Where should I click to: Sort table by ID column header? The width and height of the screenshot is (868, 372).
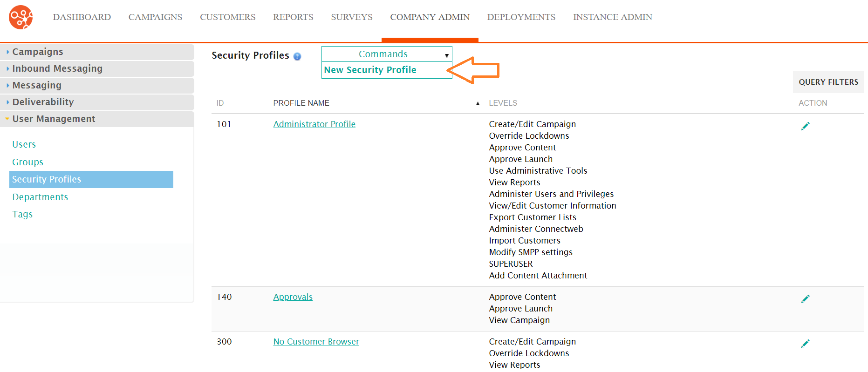(220, 103)
